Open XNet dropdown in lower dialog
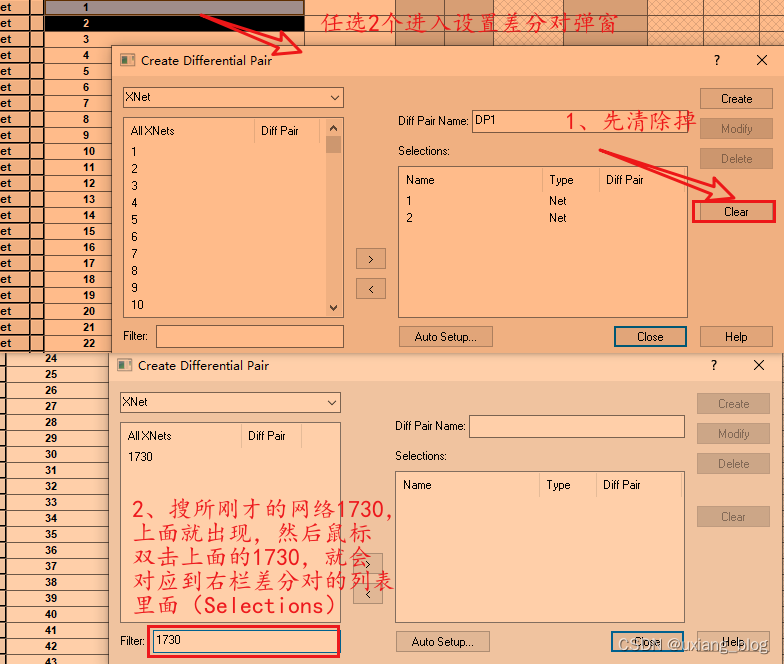Viewport: 784px width, 664px height. (230, 402)
